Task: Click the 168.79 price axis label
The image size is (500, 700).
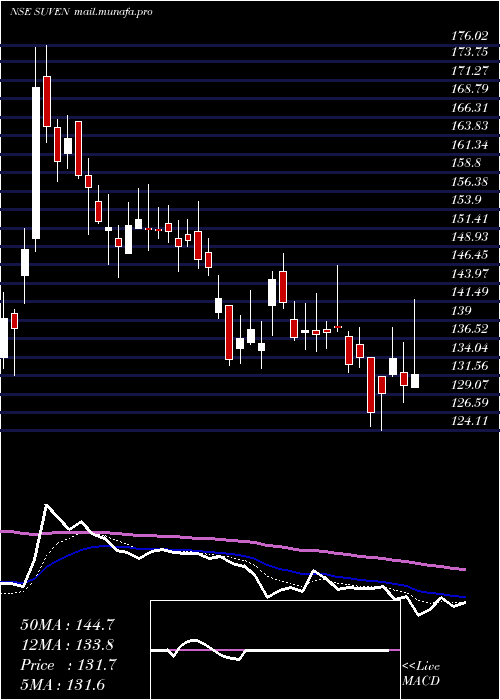Action: (x=469, y=89)
